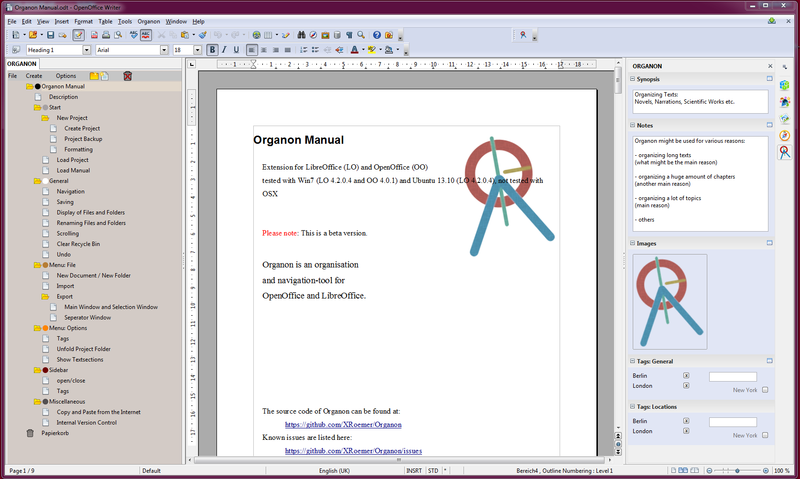Toggle the Edit File mode icon
The width and height of the screenshot is (800, 479).
click(x=78, y=35)
